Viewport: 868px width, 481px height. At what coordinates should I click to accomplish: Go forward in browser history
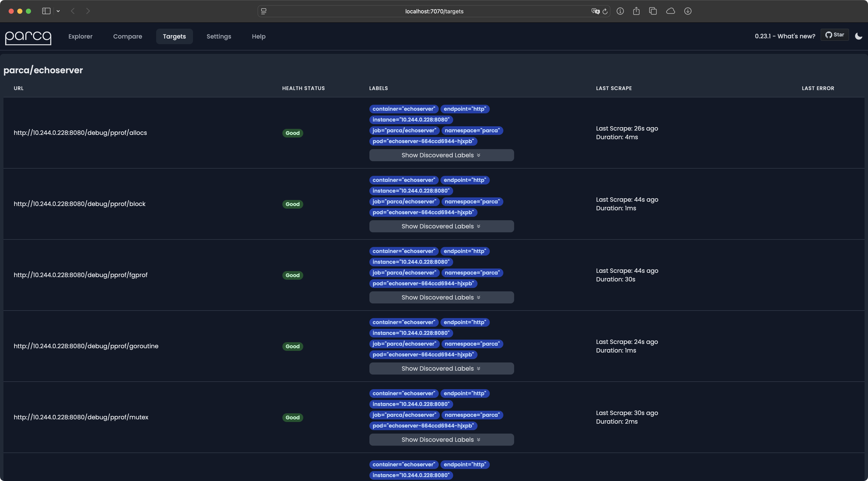(88, 11)
